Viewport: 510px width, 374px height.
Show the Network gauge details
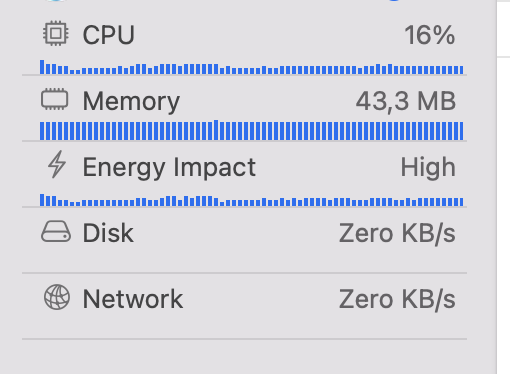click(245, 306)
